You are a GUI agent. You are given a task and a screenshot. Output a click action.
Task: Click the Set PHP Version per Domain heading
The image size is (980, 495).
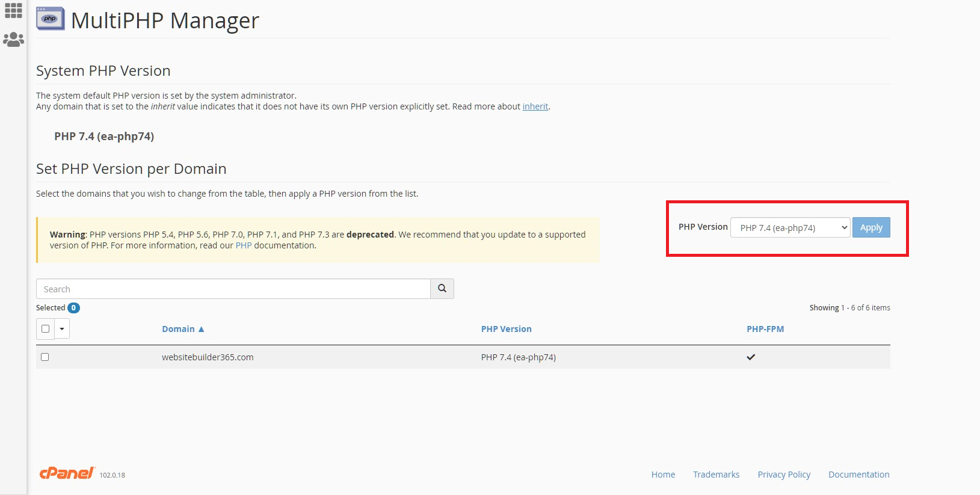coord(131,169)
